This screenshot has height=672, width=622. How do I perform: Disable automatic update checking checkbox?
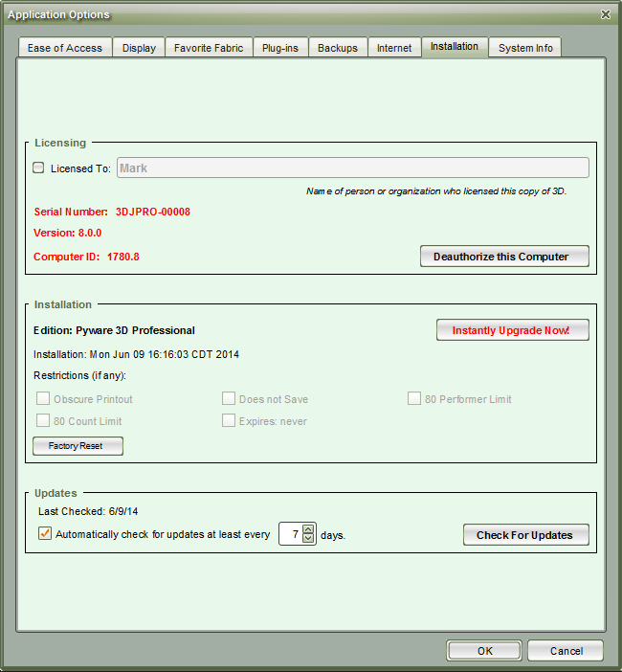point(45,533)
